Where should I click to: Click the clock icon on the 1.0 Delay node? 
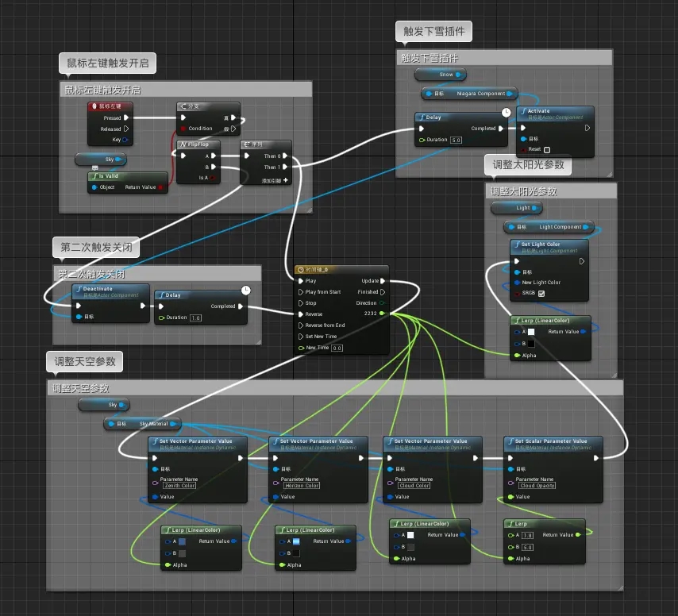click(x=245, y=290)
